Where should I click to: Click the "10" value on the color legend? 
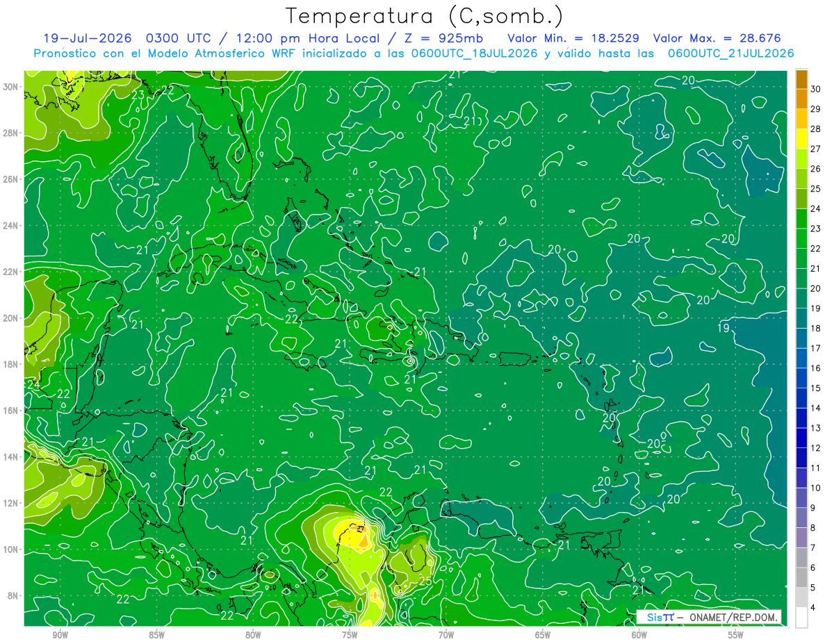tap(815, 488)
